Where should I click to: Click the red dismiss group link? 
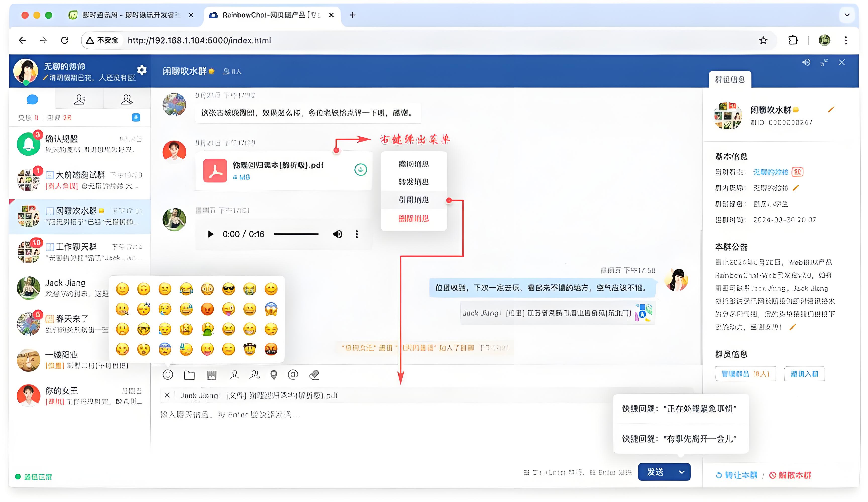[790, 475]
